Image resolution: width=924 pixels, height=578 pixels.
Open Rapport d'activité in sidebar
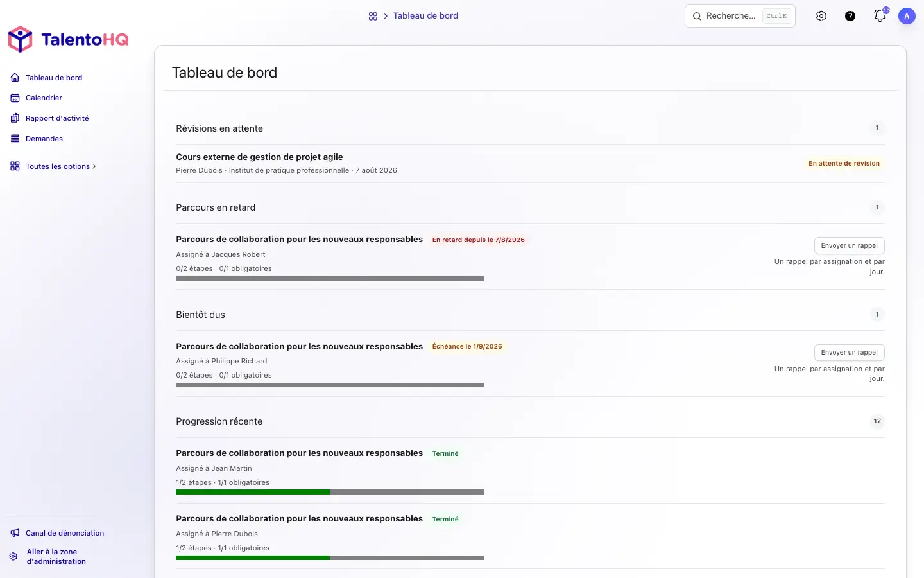57,118
